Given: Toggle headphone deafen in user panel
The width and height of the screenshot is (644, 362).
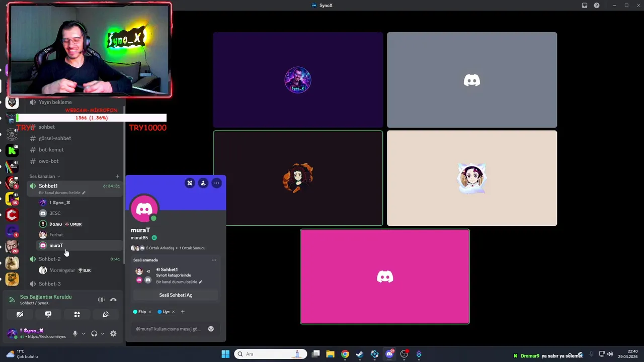Looking at the screenshot, I should coord(94,333).
